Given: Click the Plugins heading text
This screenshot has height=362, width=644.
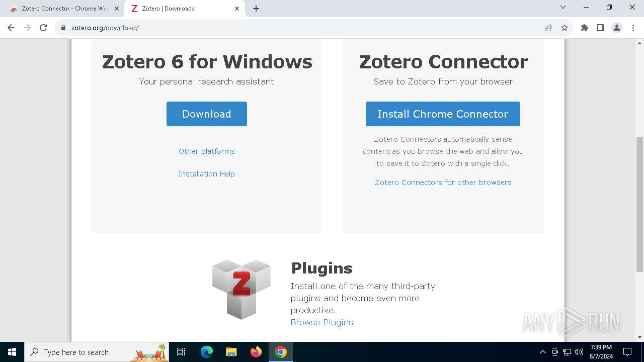Looking at the screenshot, I should 322,268.
